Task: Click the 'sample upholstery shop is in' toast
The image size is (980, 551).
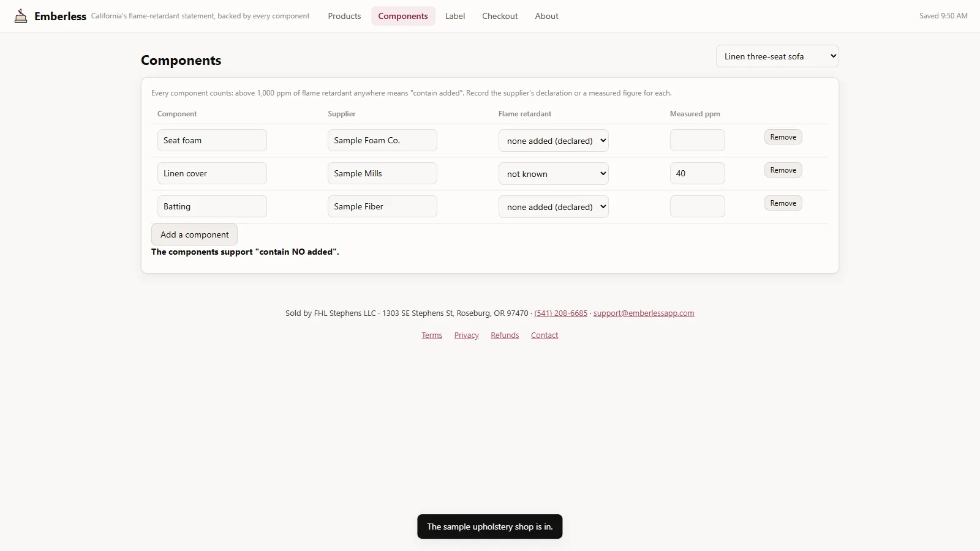Action: [x=490, y=527]
